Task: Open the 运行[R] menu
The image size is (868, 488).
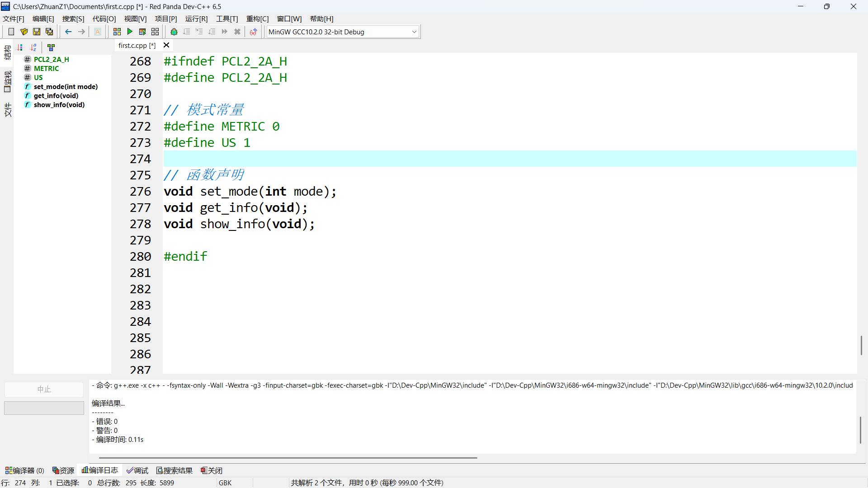Action: coord(196,19)
